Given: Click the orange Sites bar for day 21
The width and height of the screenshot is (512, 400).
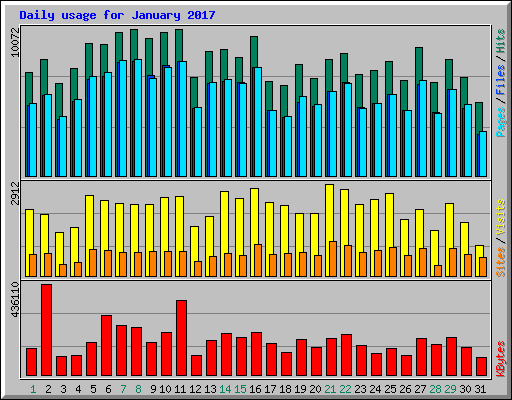Looking at the screenshot, I should tap(333, 259).
